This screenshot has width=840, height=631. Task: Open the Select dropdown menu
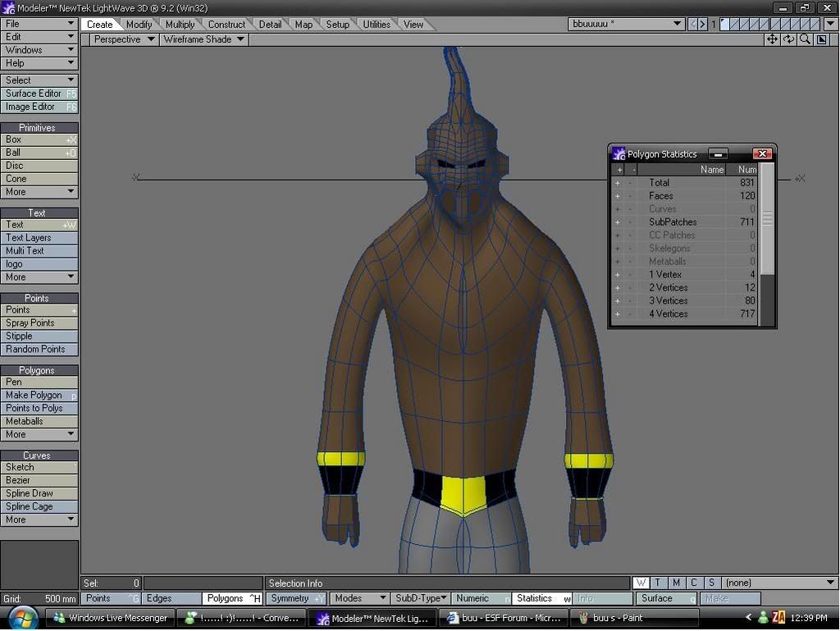tap(39, 80)
